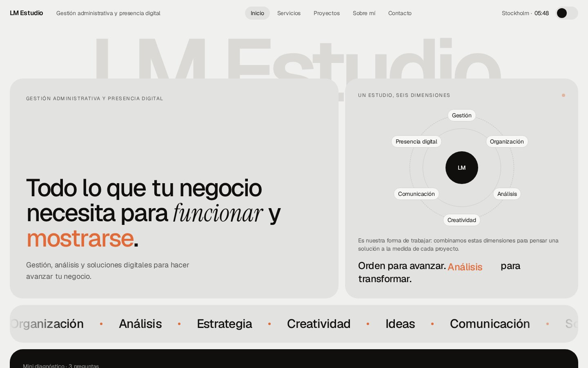This screenshot has height=368, width=588.
Task: Click "Estrategia" in the scrolling marquee
Action: (x=225, y=324)
